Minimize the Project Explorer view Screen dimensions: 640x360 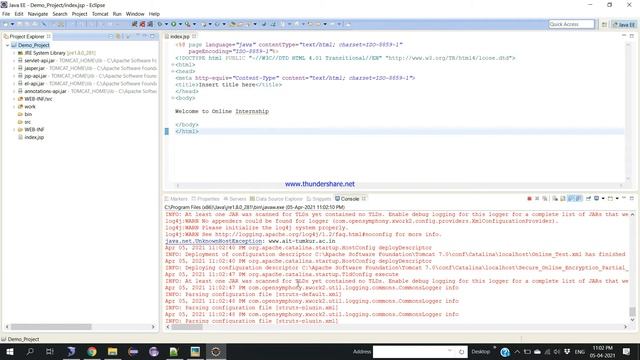145,36
